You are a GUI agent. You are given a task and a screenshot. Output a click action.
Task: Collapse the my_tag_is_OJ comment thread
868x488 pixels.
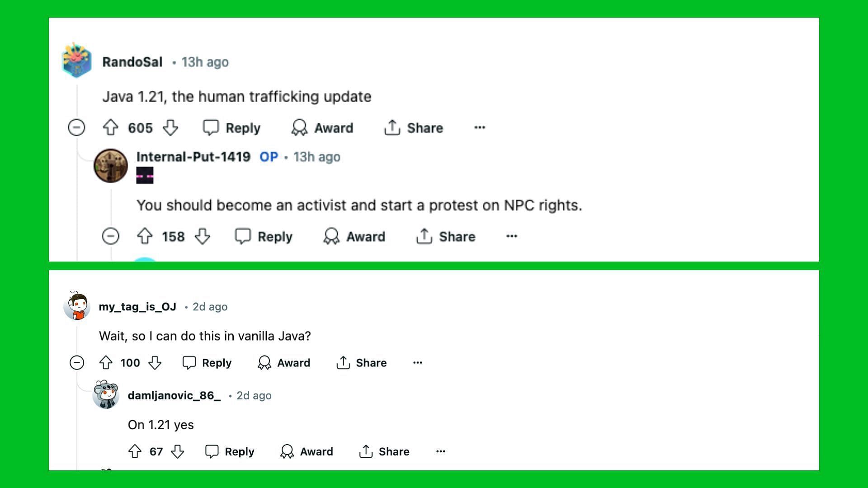click(x=77, y=362)
